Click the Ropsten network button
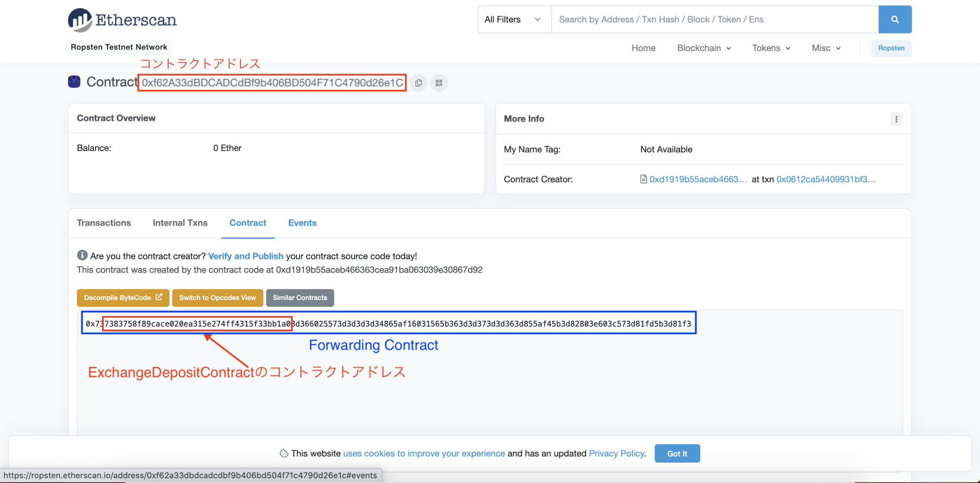The height and width of the screenshot is (483, 980). 891,48
